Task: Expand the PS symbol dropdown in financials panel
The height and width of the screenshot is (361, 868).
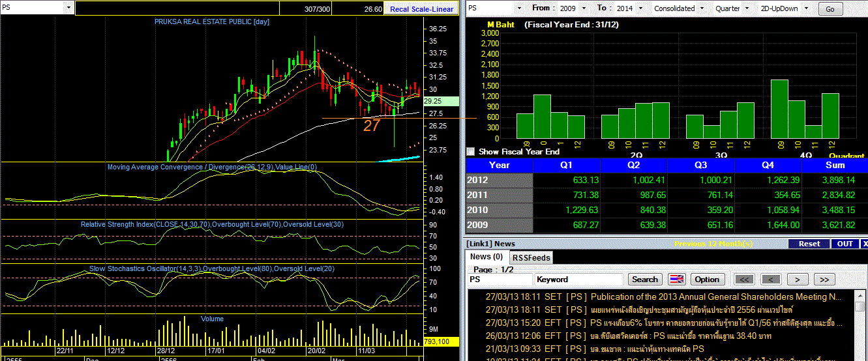Action: point(519,8)
